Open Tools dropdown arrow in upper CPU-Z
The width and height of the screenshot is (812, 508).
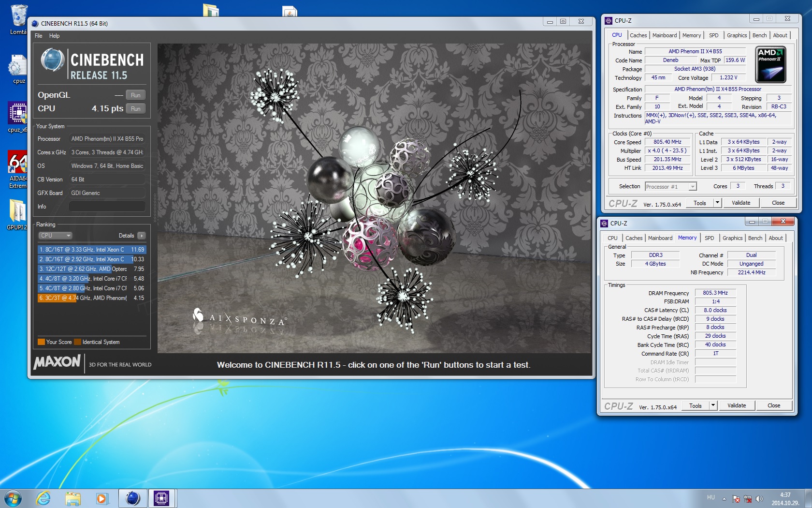[x=717, y=203]
